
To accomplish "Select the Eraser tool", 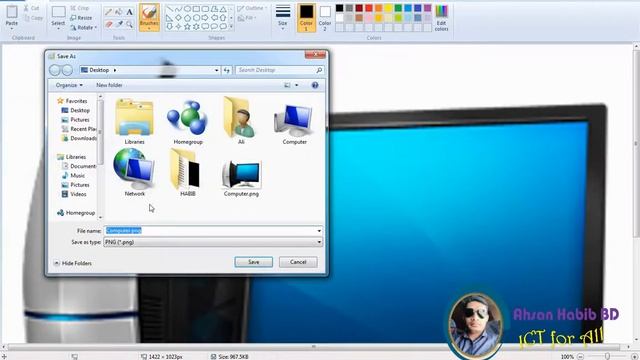I will pos(109,24).
